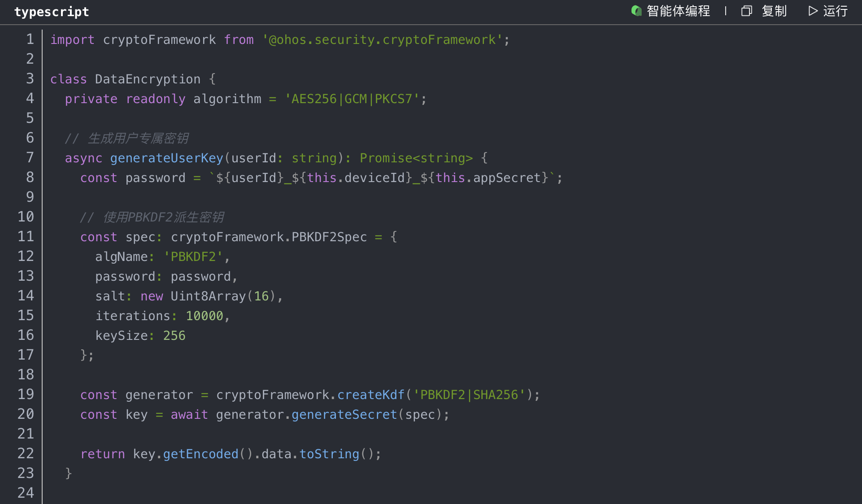Click the 'PBKDF2|SHA256' string argument
The width and height of the screenshot is (862, 504).
(469, 395)
